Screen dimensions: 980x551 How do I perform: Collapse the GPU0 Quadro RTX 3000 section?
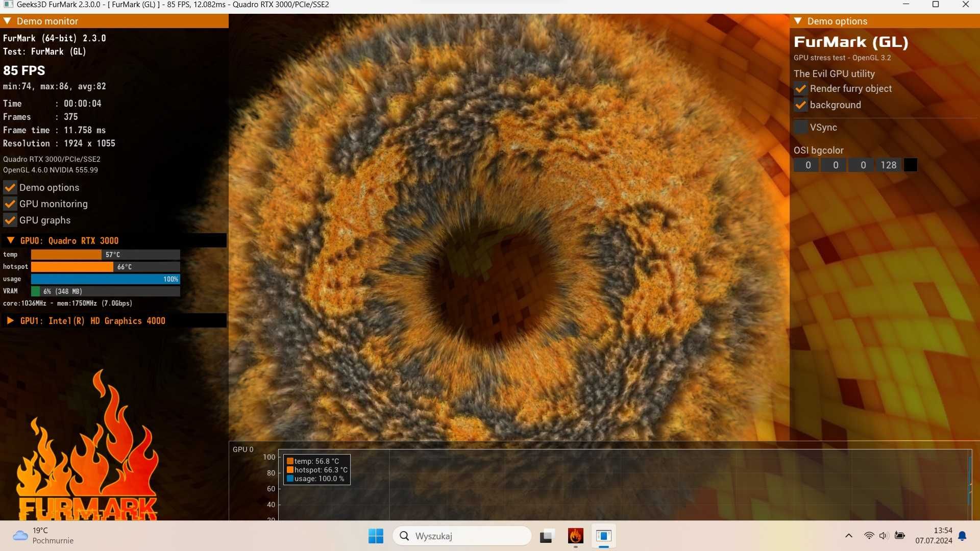[10, 240]
